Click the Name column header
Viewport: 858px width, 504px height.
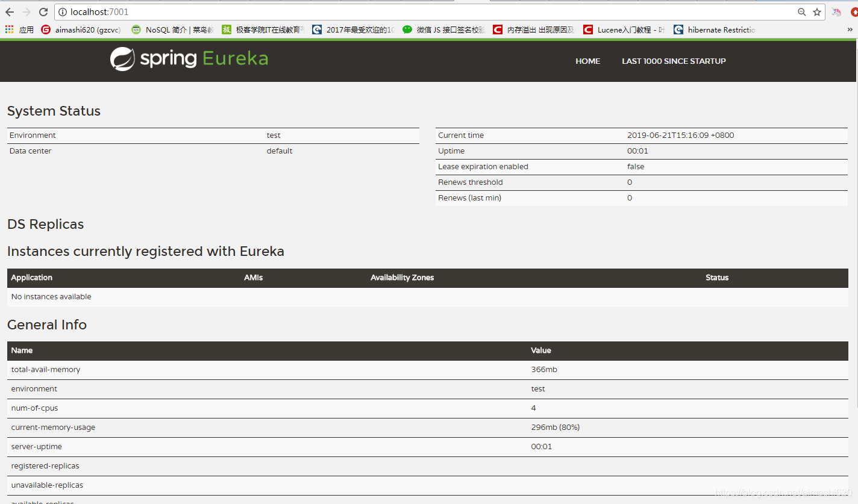pos(22,350)
